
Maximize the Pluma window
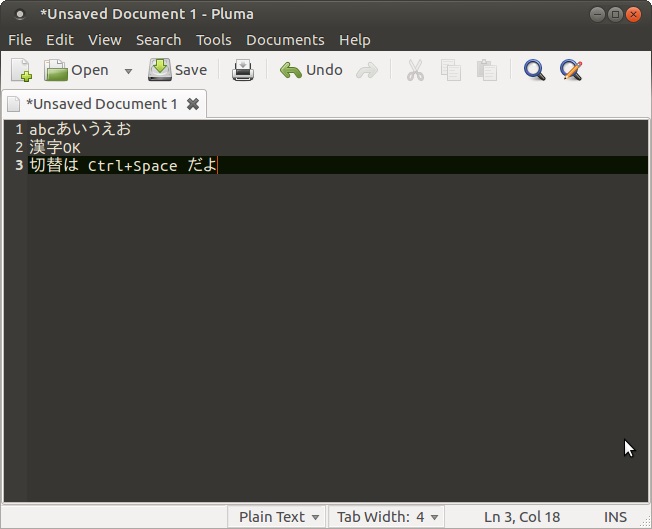tap(615, 15)
